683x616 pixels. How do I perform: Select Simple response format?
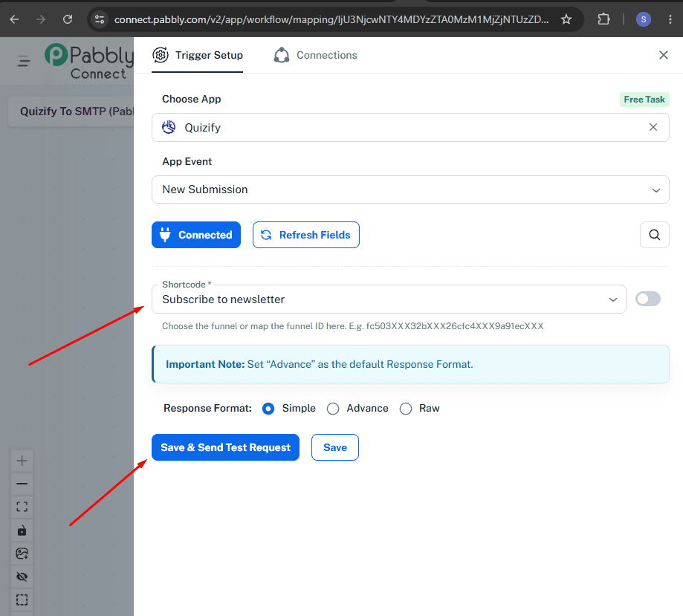coord(268,409)
